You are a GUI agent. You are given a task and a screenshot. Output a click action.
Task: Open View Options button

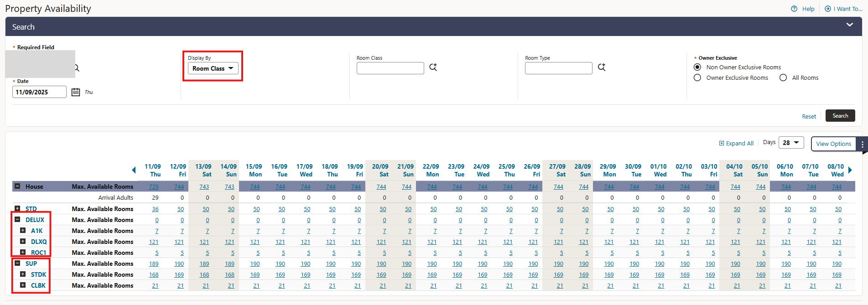pos(833,144)
